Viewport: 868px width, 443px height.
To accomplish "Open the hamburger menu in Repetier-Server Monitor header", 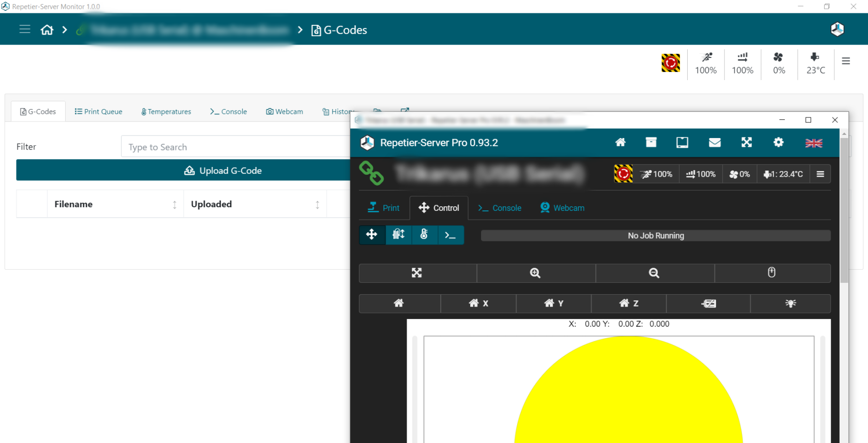I will (25, 29).
